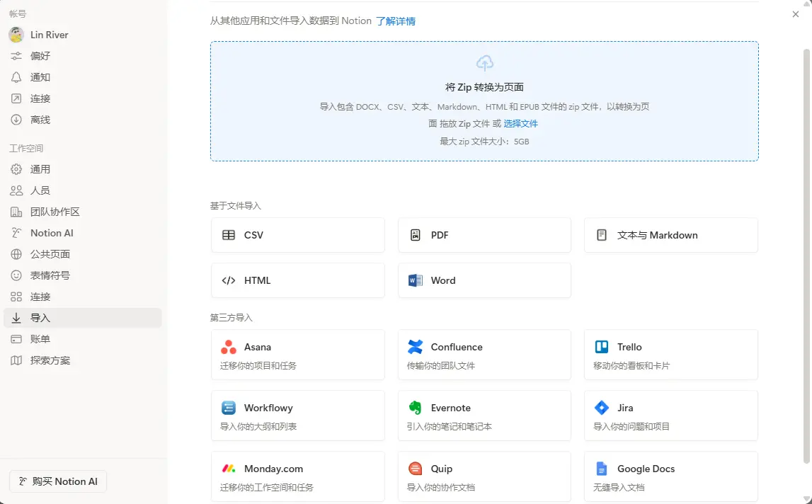Click the building icon beside 团队协作区
812x504 pixels.
[x=16, y=212]
